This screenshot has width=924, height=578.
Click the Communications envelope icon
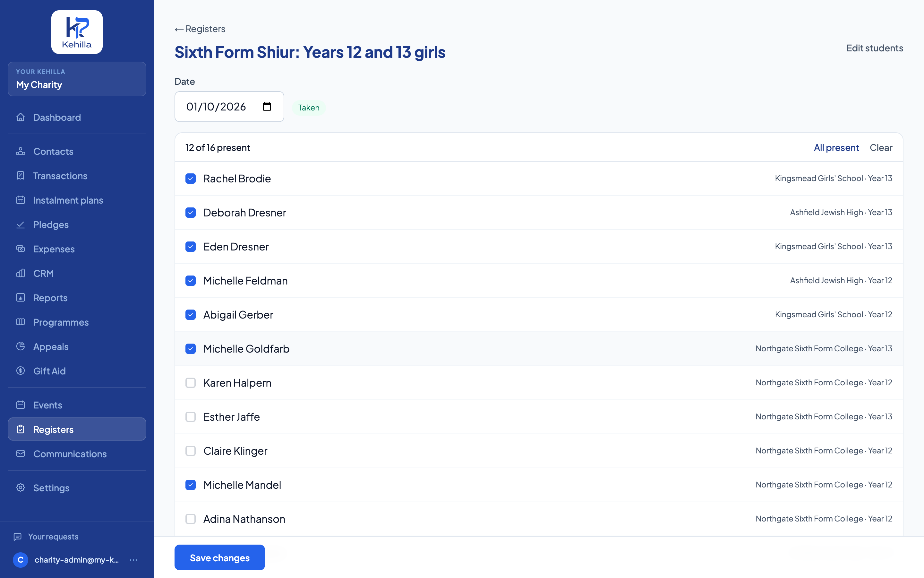point(21,453)
